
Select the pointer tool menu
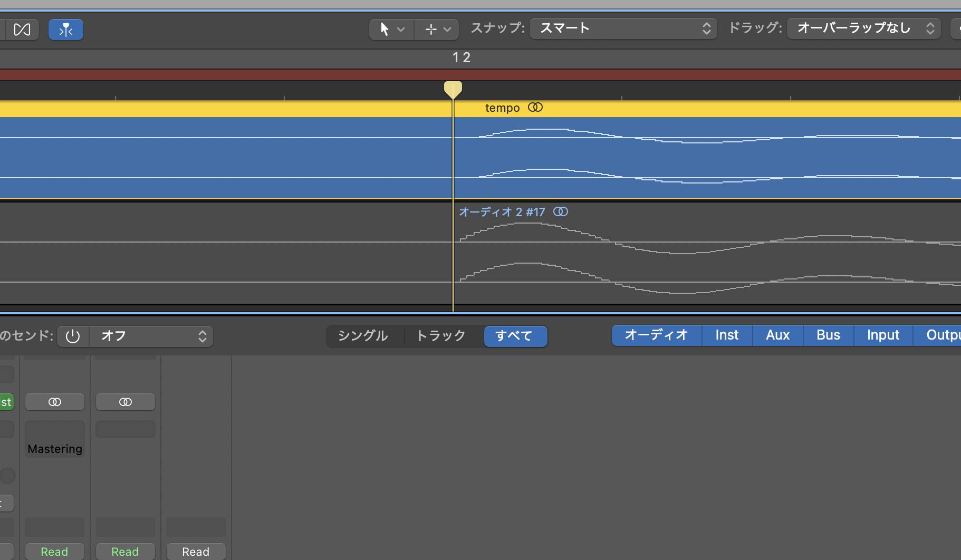click(391, 30)
